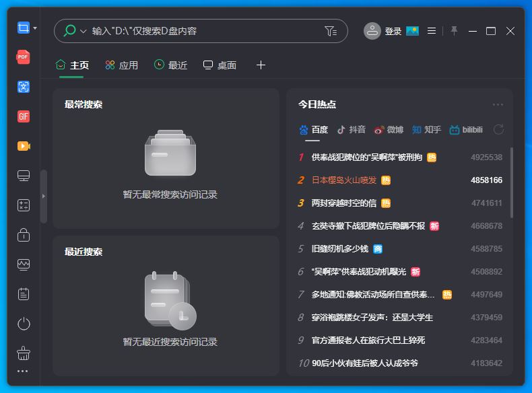Screen dimensions: 532x393
Task: Open hot topic 旧缝纫机多少钱
Action: [x=340, y=249]
